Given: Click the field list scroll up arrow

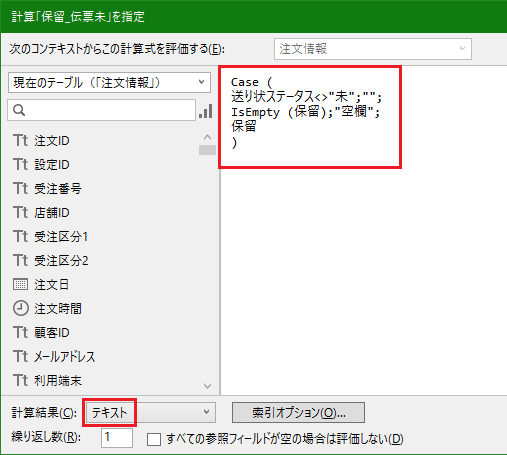Looking at the screenshot, I should (207, 137).
